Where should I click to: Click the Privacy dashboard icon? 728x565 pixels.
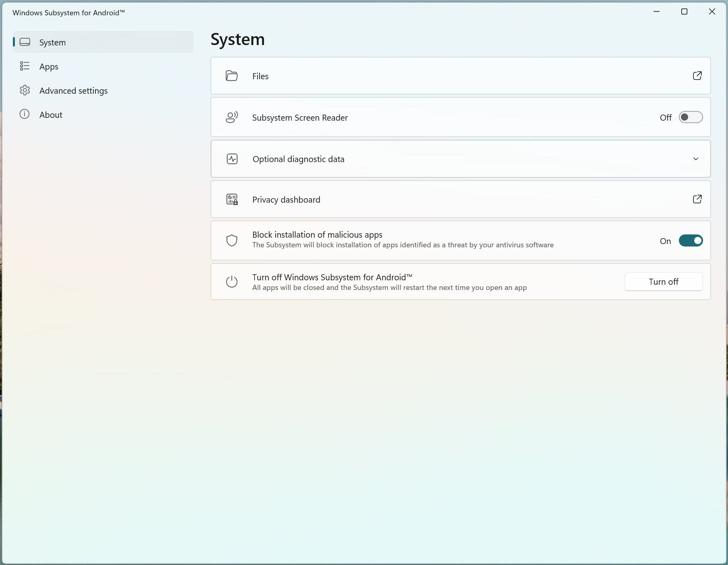pos(232,199)
